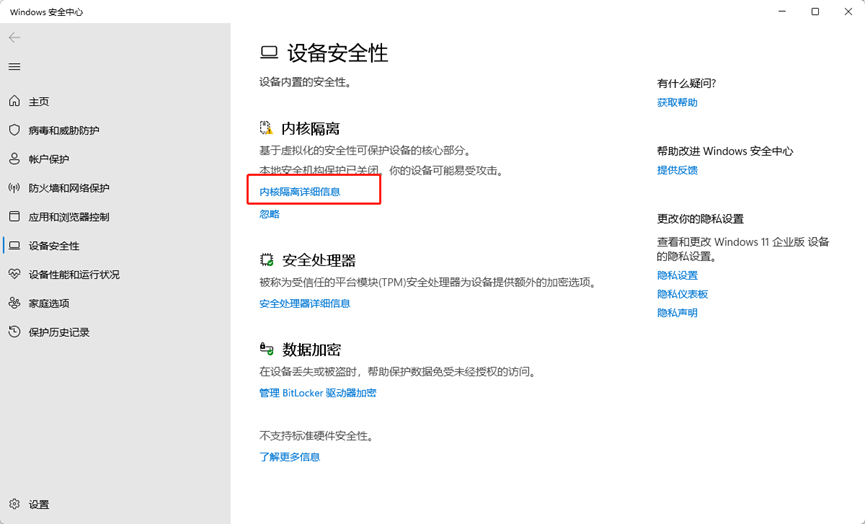Select 防火墙和网络保护 in navigation
Viewport: 865px width, 524px height.
click(x=69, y=188)
